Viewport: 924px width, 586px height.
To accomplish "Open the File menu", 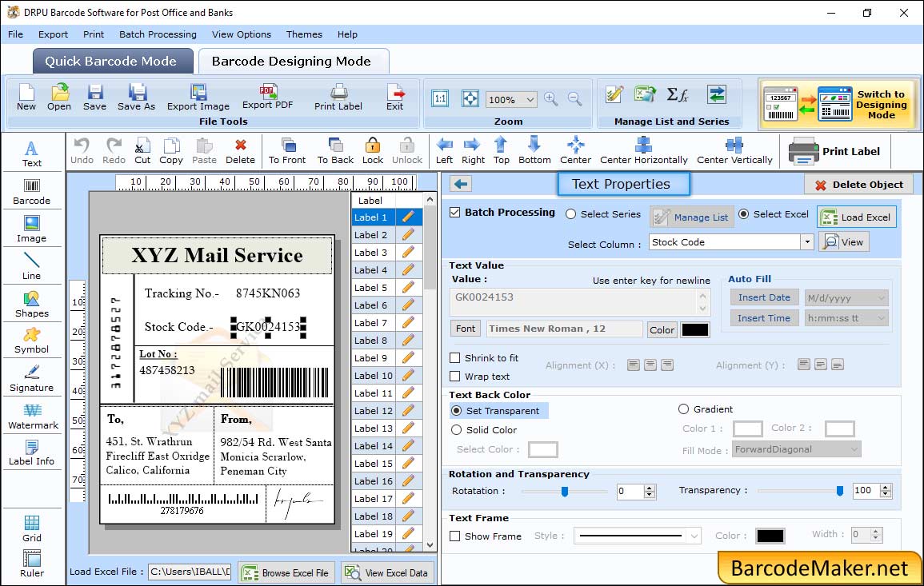I will (16, 34).
